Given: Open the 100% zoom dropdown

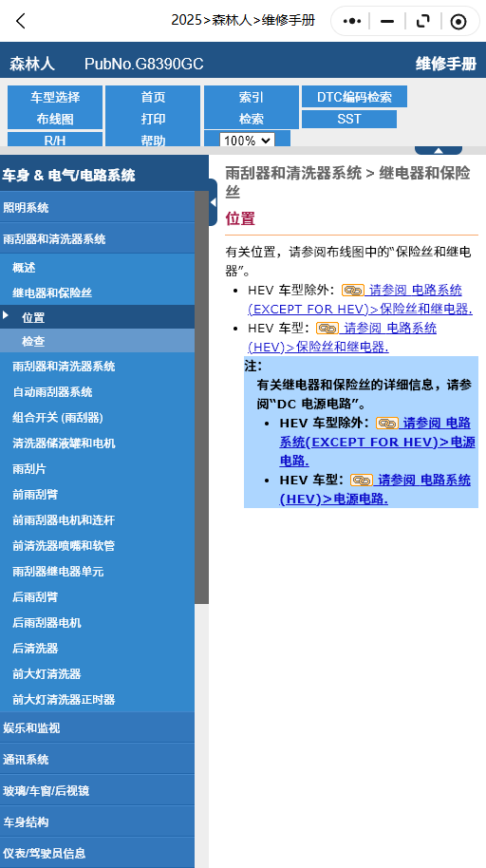Looking at the screenshot, I should coord(247,140).
